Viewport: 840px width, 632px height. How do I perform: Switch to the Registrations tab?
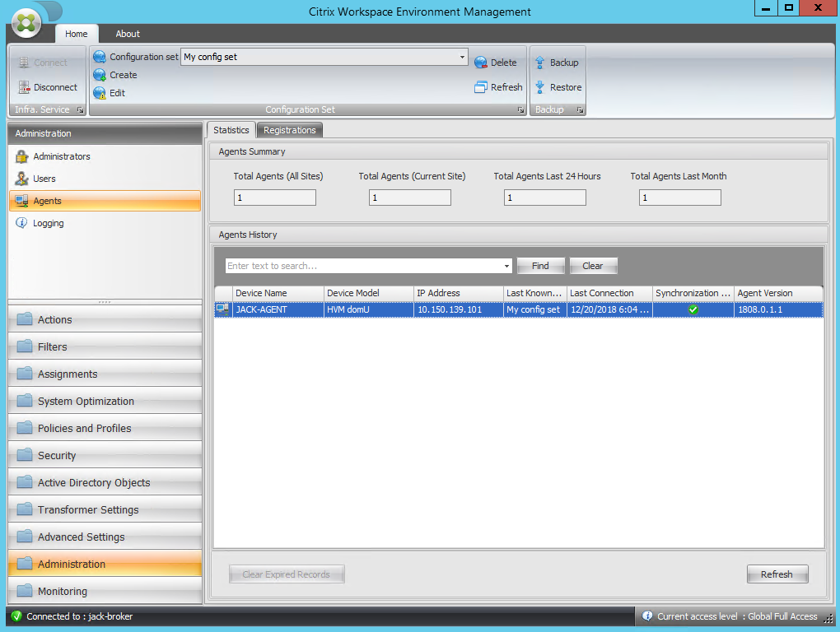(289, 129)
